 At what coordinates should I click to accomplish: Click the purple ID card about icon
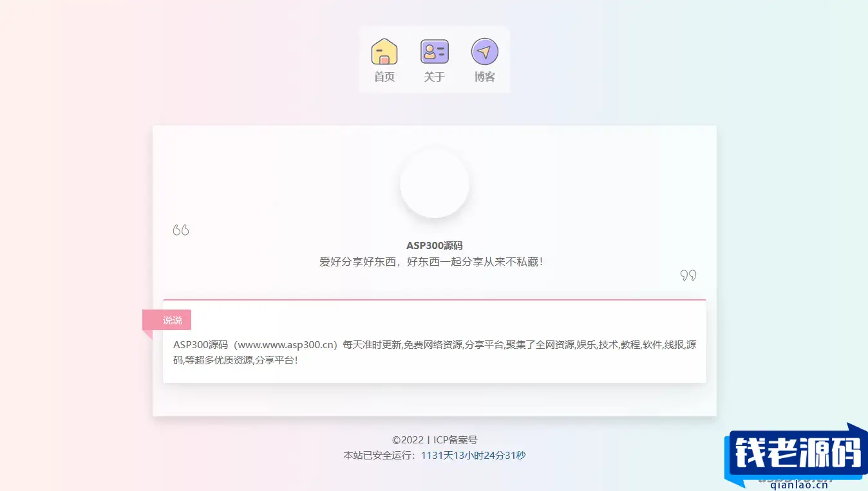[x=435, y=51]
